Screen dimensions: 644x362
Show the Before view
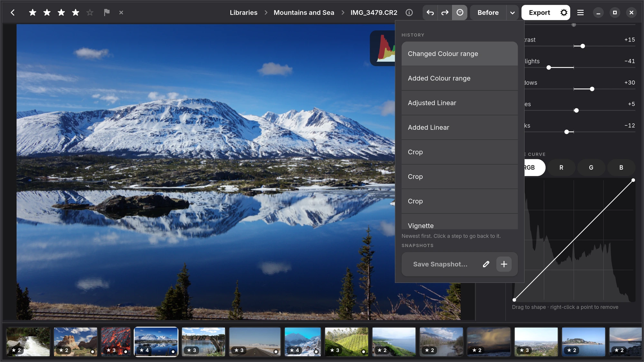tap(488, 13)
